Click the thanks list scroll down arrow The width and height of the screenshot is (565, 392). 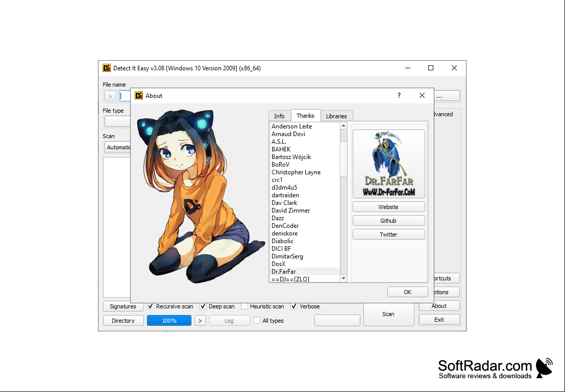[x=343, y=278]
